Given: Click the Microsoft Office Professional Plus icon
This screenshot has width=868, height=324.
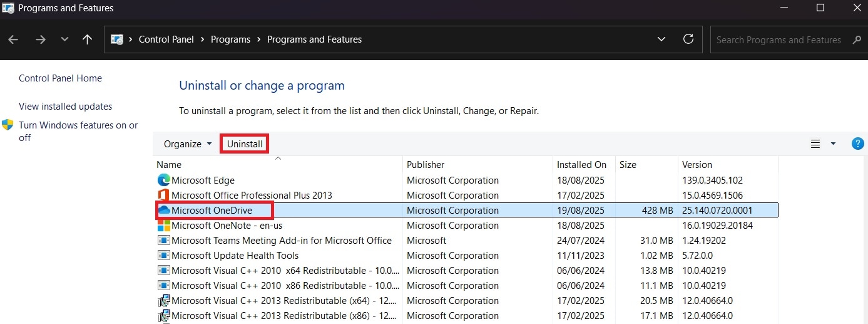Looking at the screenshot, I should coord(164,196).
